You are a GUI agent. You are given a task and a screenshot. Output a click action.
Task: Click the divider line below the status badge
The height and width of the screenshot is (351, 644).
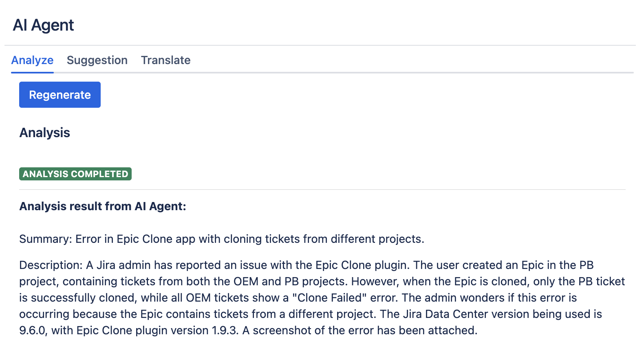pyautogui.click(x=322, y=189)
